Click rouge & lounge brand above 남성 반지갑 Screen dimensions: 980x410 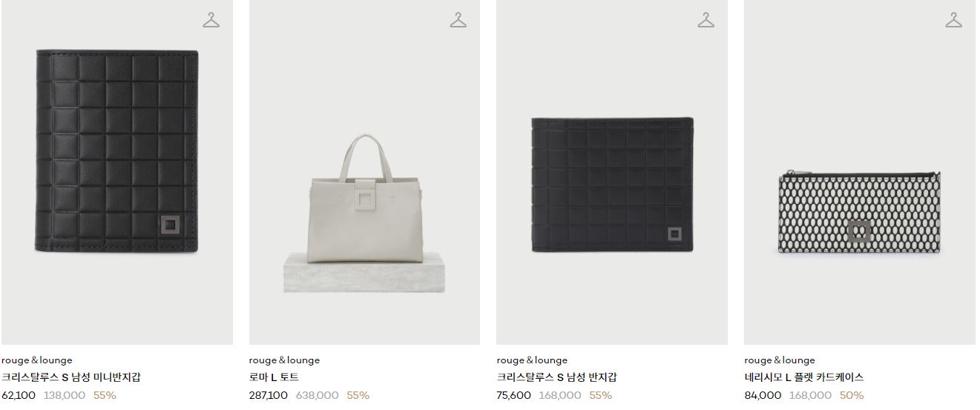pyautogui.click(x=532, y=360)
